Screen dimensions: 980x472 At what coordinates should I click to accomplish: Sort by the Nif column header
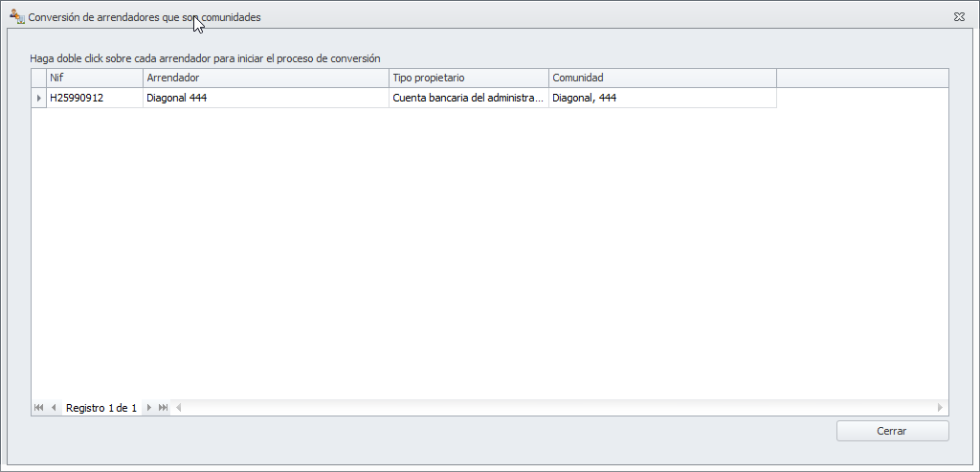tap(95, 78)
